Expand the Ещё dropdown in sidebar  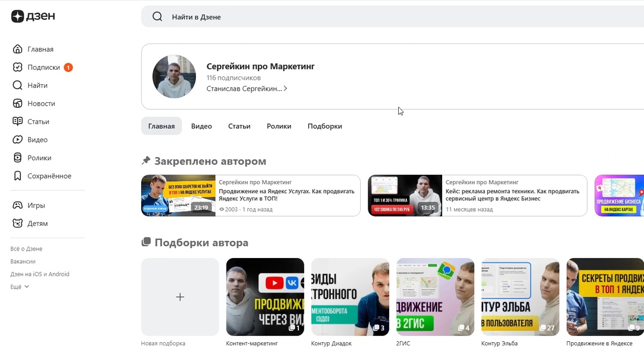pos(20,287)
